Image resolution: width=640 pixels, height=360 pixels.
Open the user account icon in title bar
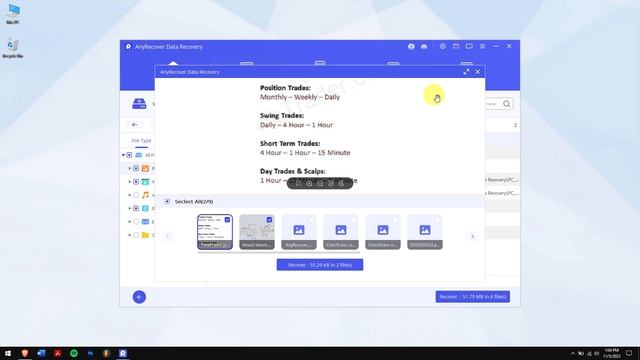click(x=411, y=47)
